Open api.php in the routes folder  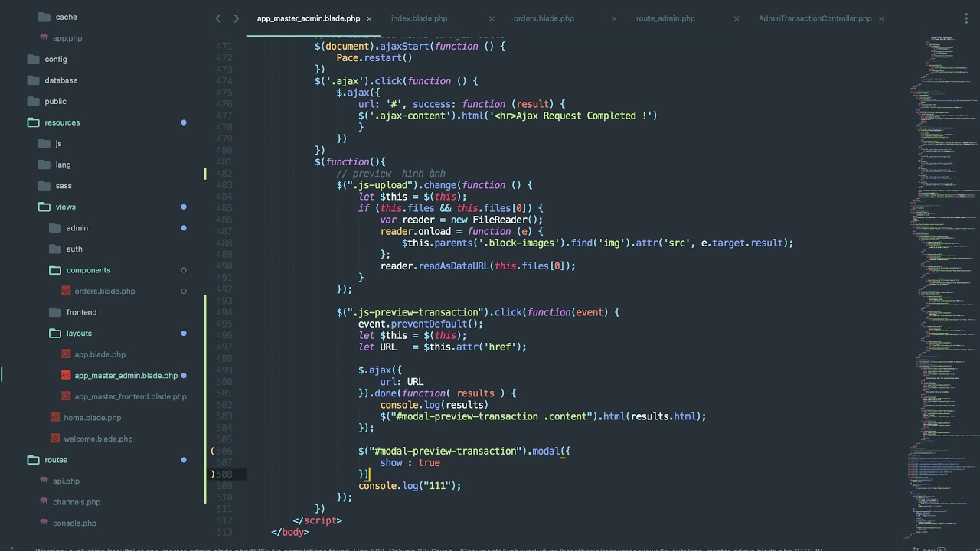[x=66, y=481]
